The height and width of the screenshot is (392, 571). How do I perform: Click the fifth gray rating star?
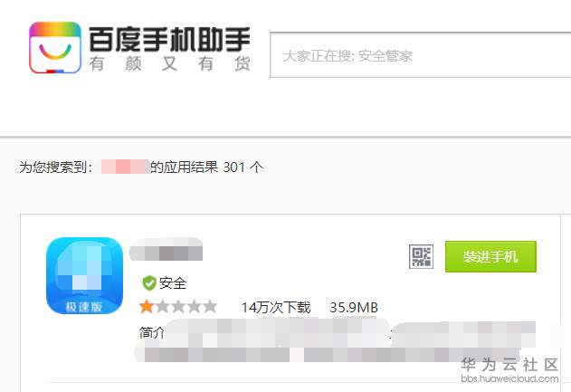(x=210, y=307)
